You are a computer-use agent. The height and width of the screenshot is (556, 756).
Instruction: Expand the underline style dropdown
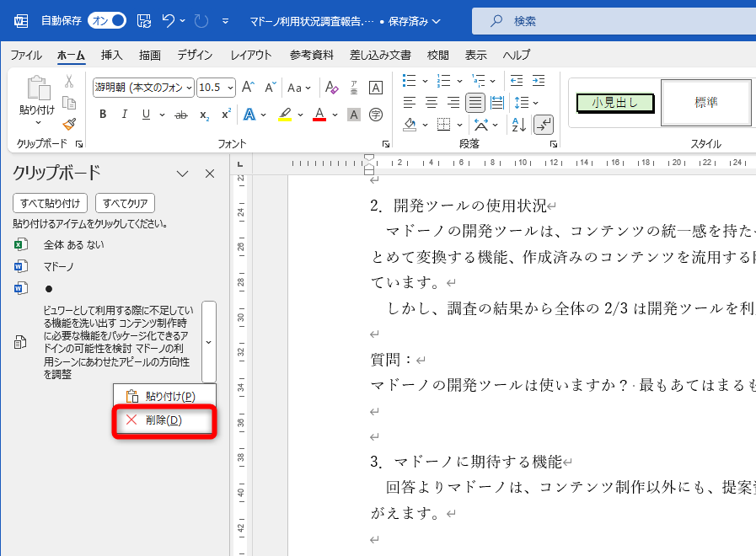coord(162,115)
